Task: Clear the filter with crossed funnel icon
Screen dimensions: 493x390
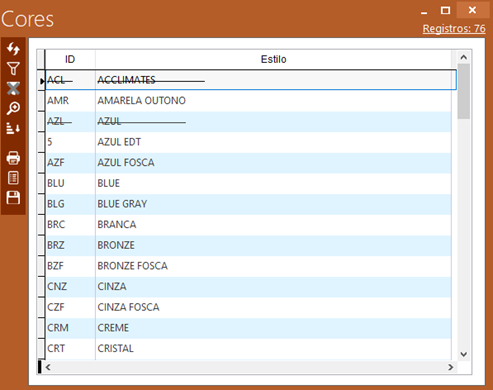Action: click(13, 88)
